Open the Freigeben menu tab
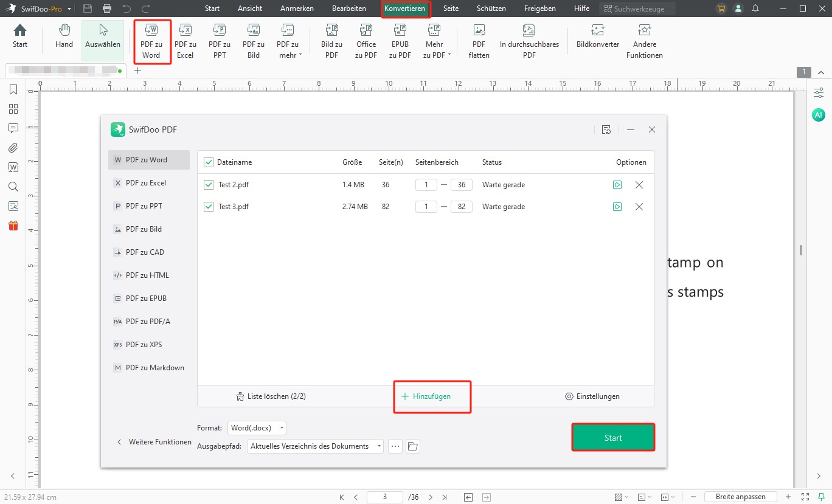The height and width of the screenshot is (504, 832). (x=540, y=9)
